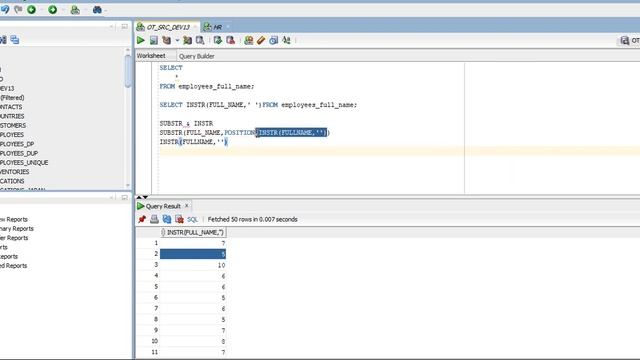
Task: Click the delete row icon in results
Action: (179, 219)
